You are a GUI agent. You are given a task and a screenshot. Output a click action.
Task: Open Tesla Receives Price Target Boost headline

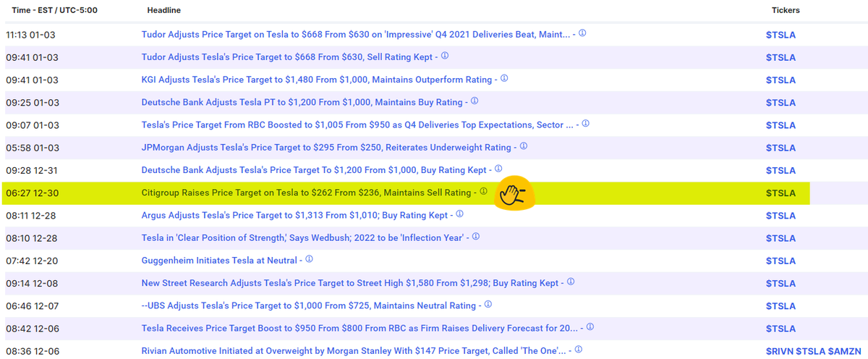pyautogui.click(x=359, y=328)
